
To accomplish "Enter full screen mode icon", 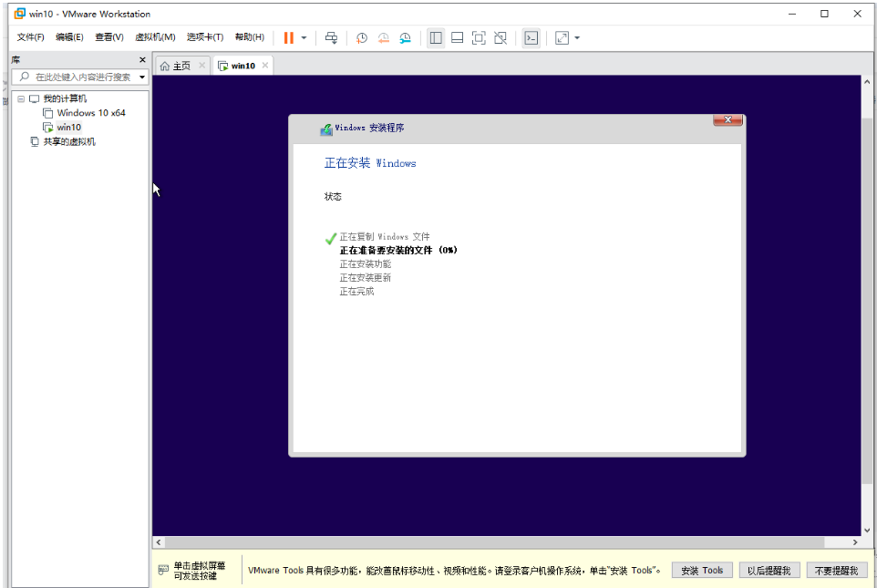I will 479,38.
